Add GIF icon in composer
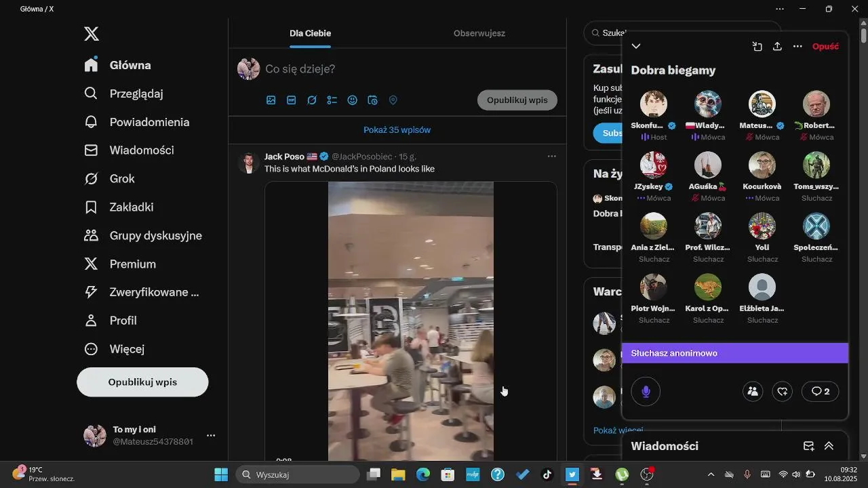Viewport: 868px width, 488px height. click(x=292, y=100)
